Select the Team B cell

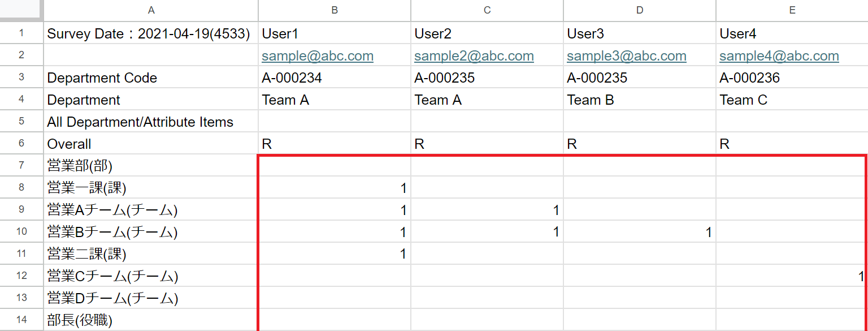pos(591,100)
